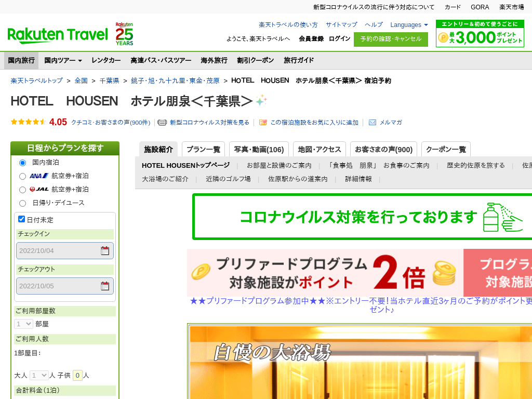Open 旅行ガイド in the main navigation
This screenshot has width=532, height=399.
[x=299, y=60]
